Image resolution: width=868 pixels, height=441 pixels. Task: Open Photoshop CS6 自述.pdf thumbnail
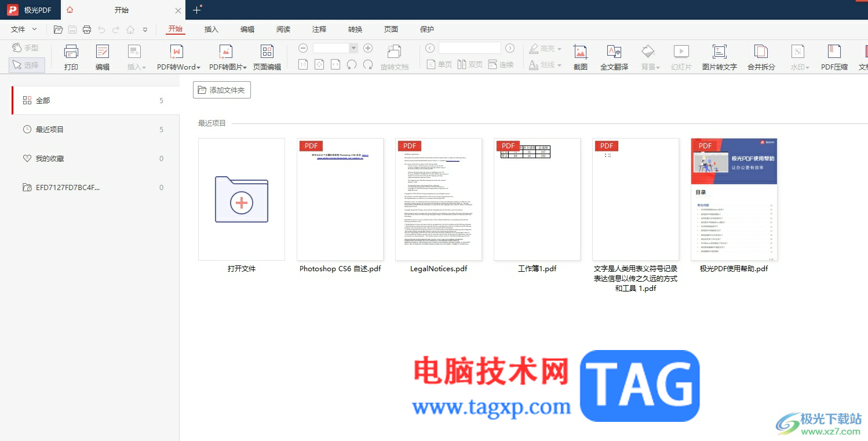pos(340,199)
